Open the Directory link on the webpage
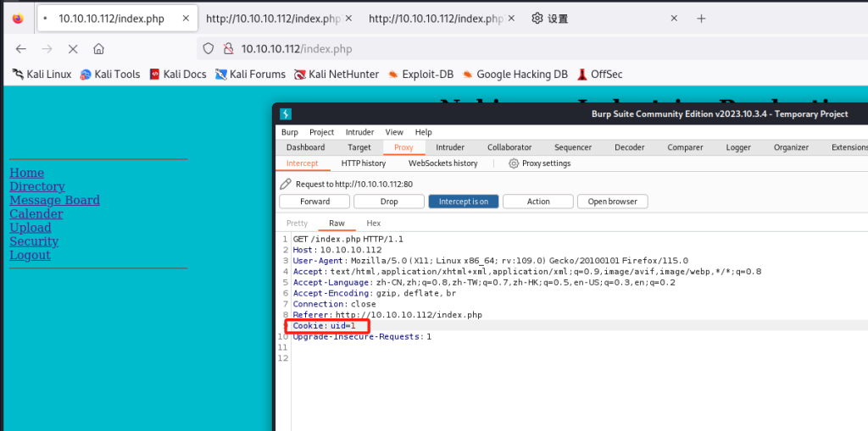 37,186
